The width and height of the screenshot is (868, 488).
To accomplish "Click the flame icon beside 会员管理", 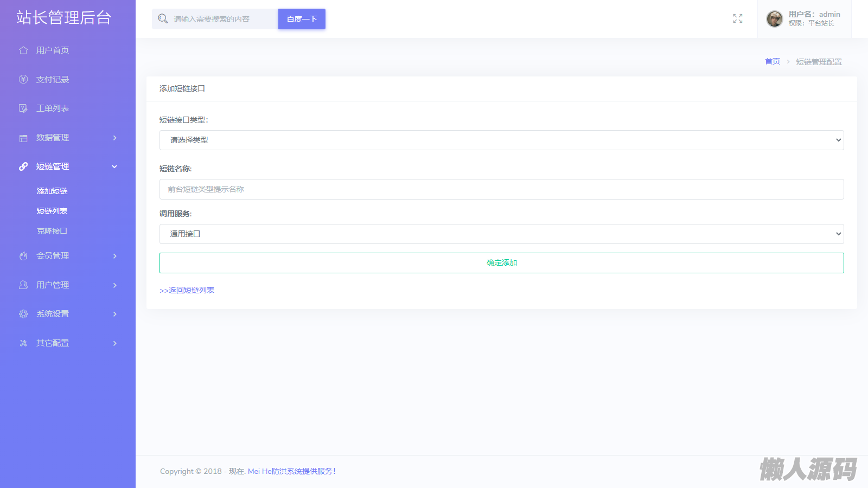I will [23, 256].
